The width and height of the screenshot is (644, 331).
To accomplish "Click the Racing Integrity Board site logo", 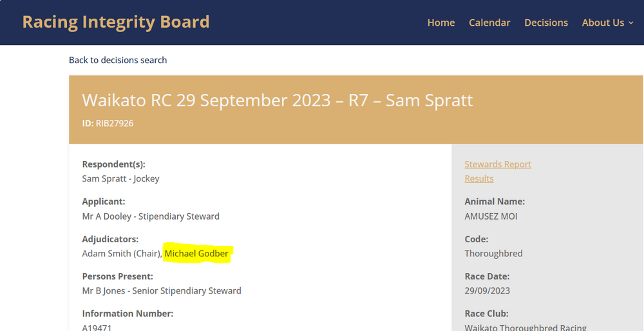I will click(116, 22).
